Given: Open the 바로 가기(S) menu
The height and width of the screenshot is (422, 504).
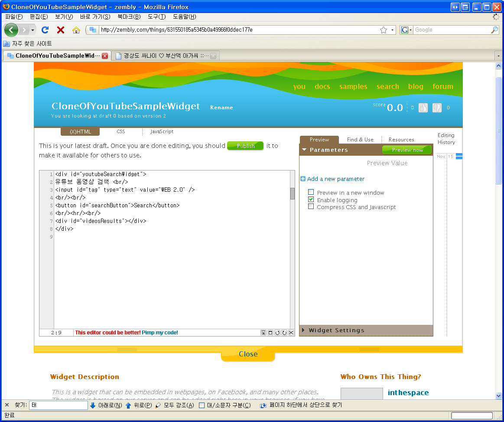Looking at the screenshot, I should click(95, 17).
